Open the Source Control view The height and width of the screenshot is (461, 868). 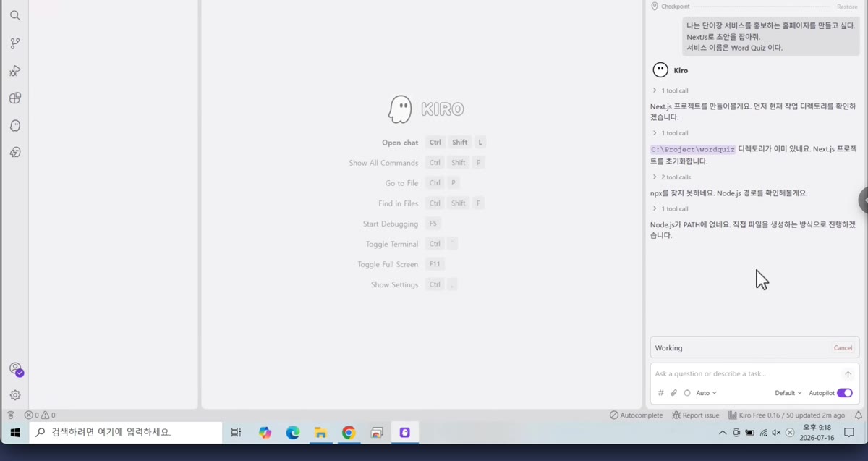tap(14, 43)
